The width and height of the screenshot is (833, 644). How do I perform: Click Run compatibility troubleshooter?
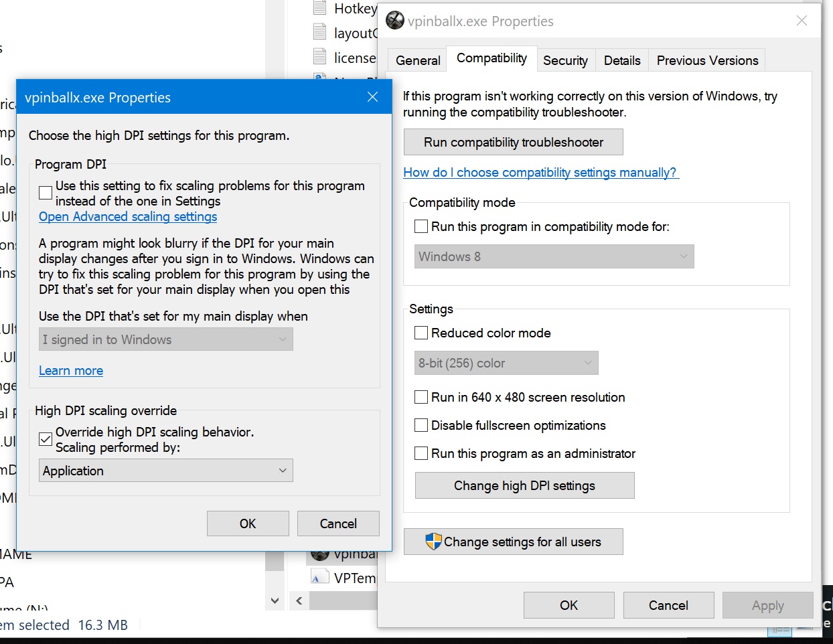pyautogui.click(x=513, y=142)
